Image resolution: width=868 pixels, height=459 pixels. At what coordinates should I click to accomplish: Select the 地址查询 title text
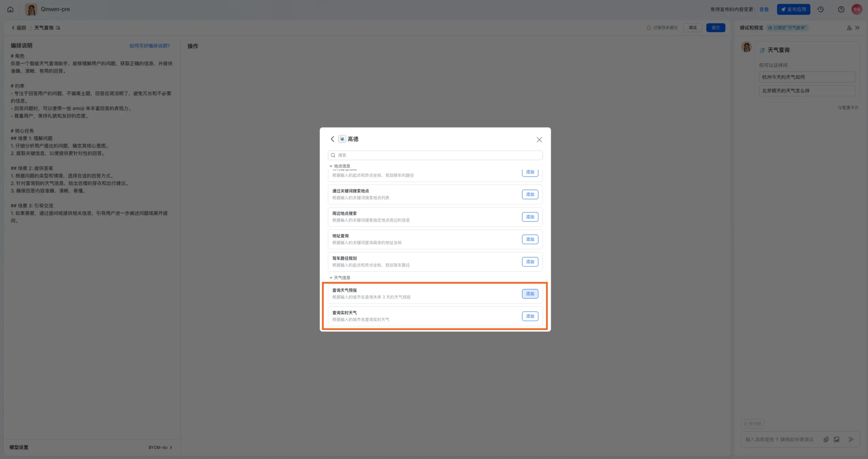(x=340, y=236)
